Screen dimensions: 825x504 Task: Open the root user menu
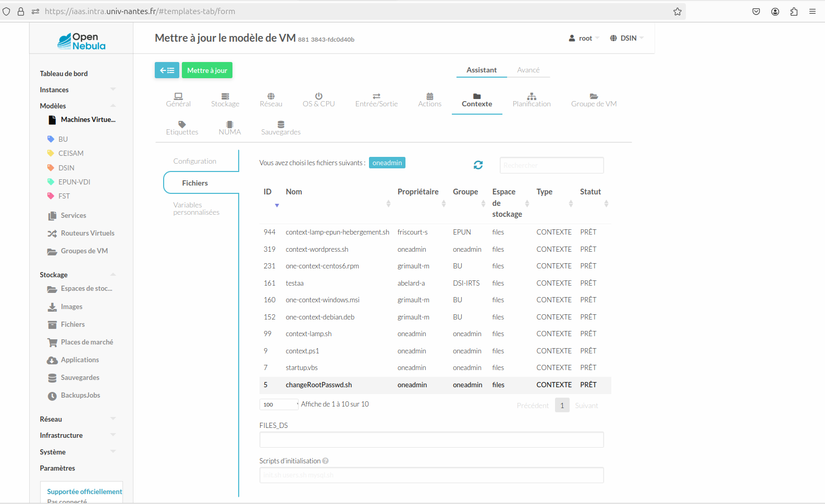click(x=584, y=38)
